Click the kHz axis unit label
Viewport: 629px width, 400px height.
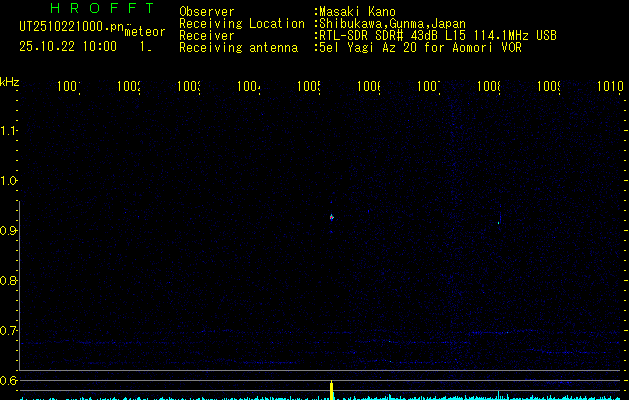click(x=9, y=82)
